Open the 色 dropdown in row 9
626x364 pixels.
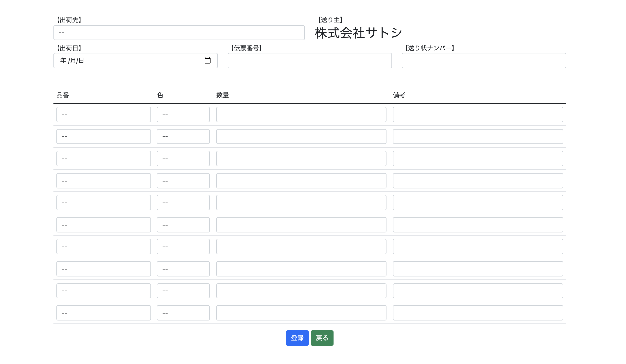183,291
